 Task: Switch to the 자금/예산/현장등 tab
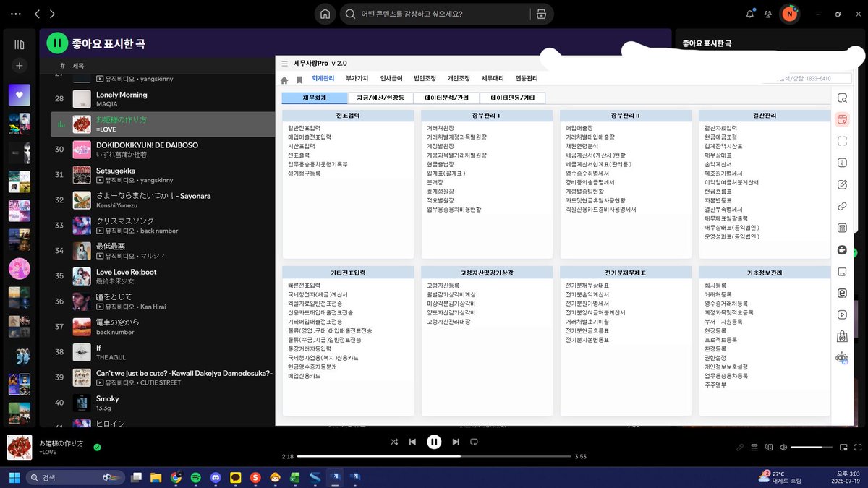tap(380, 98)
